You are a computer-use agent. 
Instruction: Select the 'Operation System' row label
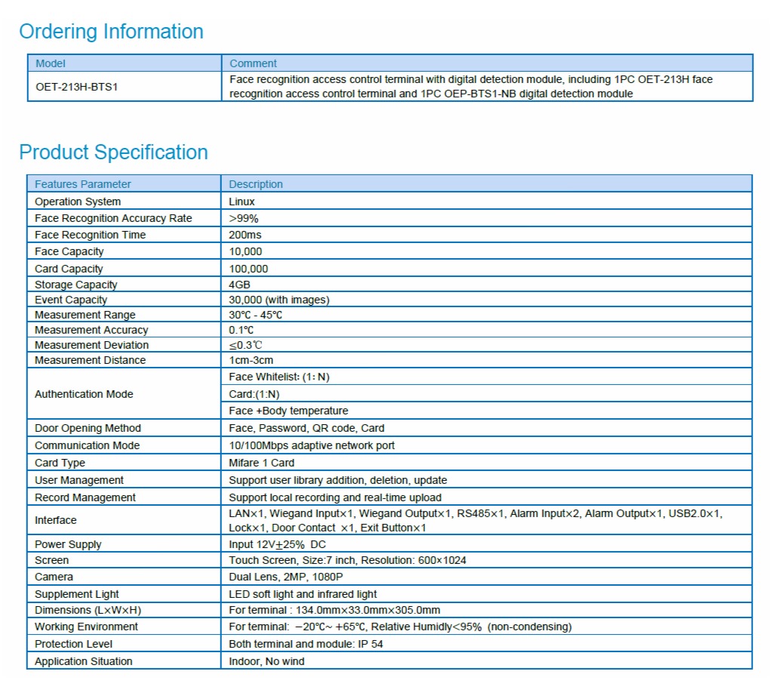(78, 202)
